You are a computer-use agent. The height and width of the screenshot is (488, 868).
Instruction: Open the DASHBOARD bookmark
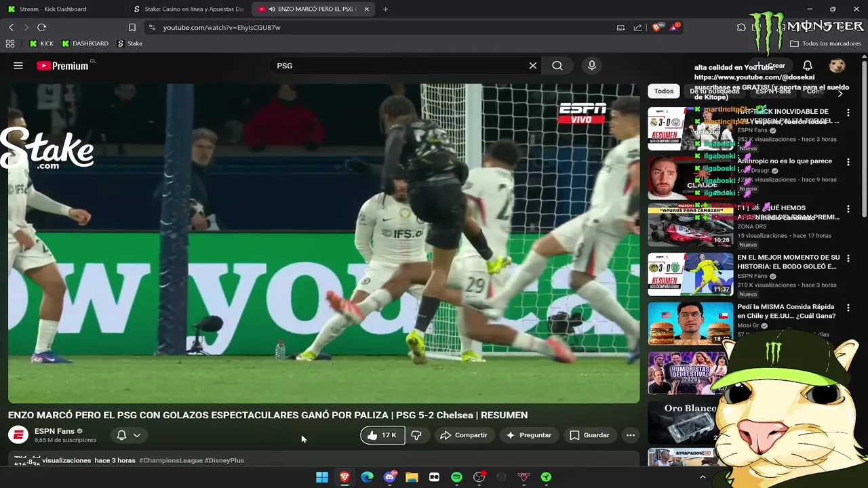[85, 43]
